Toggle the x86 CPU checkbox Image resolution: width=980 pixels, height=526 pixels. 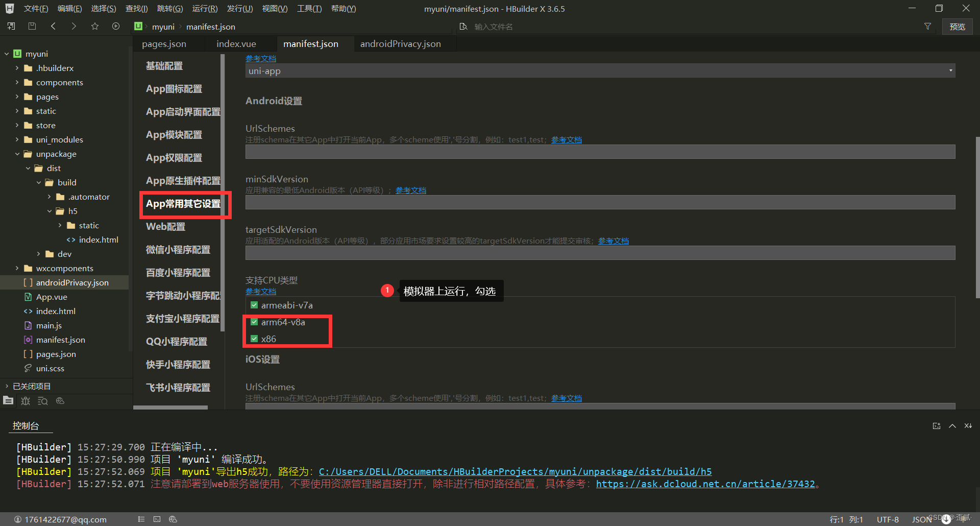254,339
